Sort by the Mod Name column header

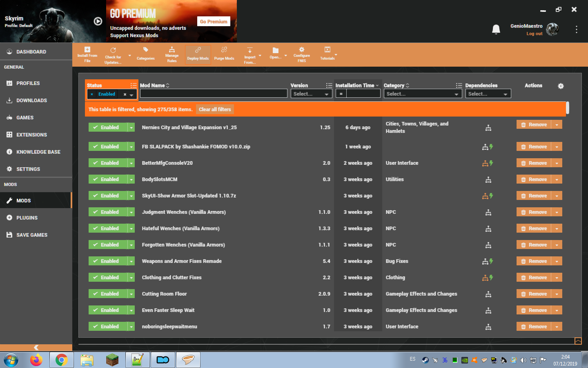[x=154, y=85]
